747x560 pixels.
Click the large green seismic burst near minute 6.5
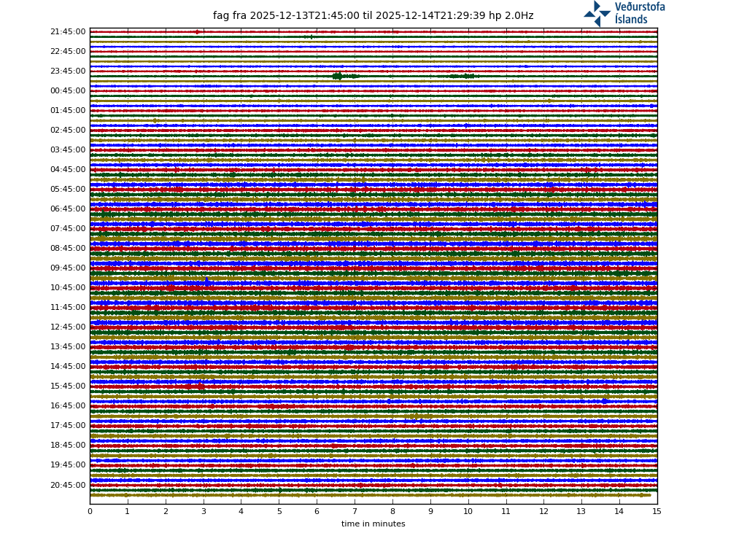(x=338, y=76)
